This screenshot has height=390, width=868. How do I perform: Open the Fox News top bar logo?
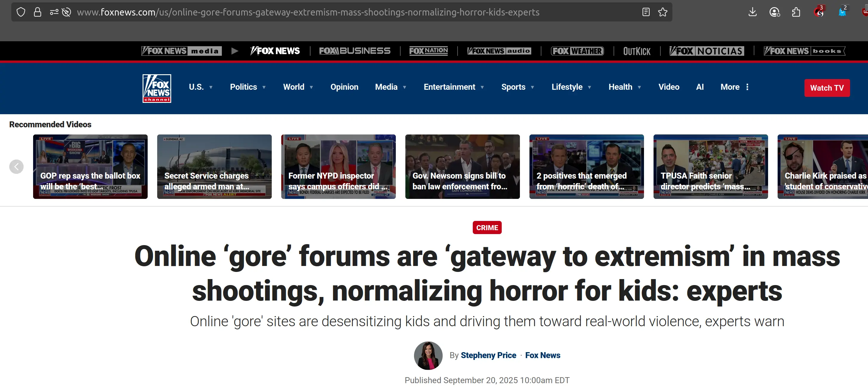(x=275, y=51)
